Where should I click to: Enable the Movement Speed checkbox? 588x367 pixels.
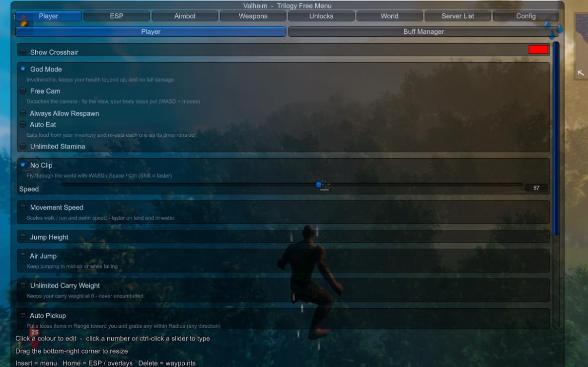23,207
